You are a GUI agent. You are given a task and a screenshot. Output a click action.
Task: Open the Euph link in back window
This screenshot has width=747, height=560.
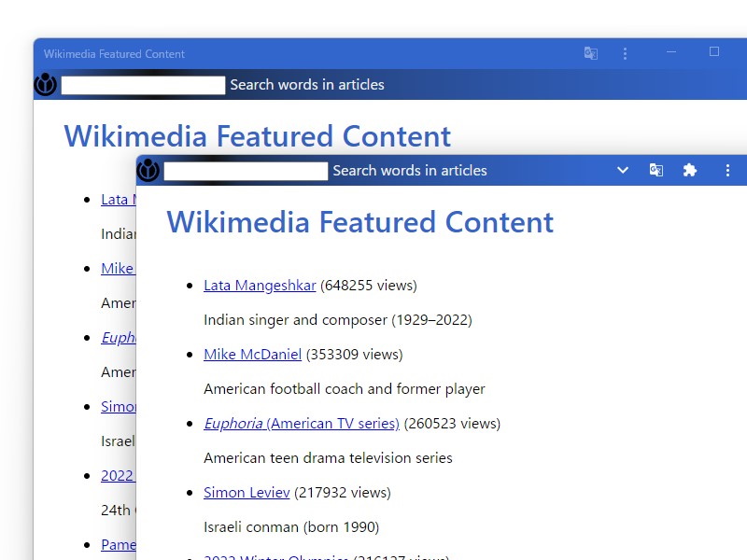(x=119, y=338)
